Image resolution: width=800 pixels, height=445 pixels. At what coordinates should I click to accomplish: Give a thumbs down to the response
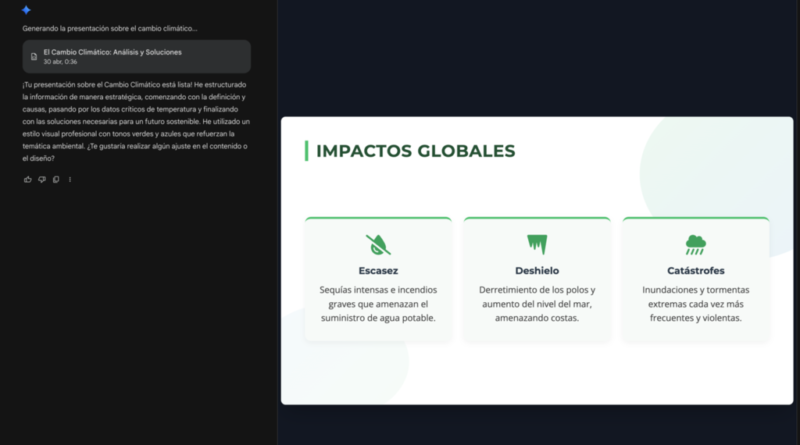coord(42,179)
